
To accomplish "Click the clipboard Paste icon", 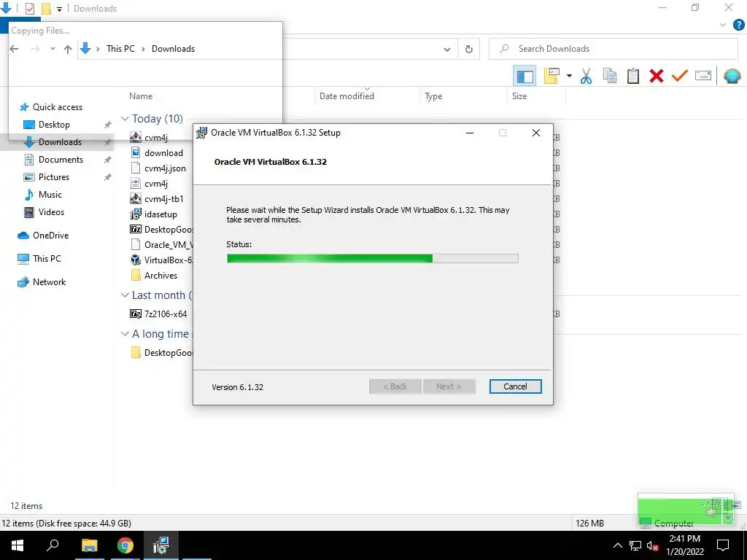I will coord(632,76).
